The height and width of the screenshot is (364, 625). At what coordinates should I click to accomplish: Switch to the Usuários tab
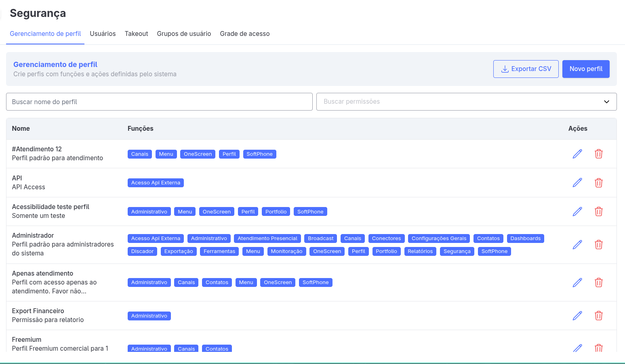click(103, 34)
